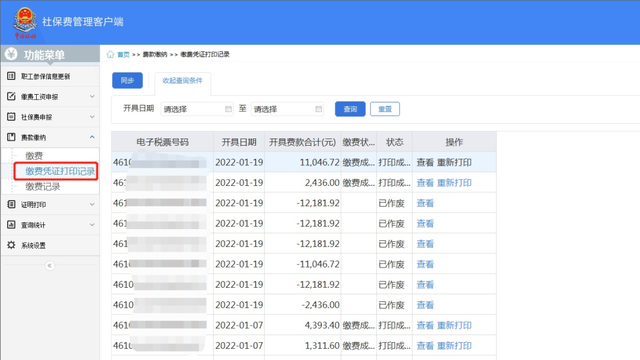Expand the 社保费申报 menu chevron

(92, 117)
